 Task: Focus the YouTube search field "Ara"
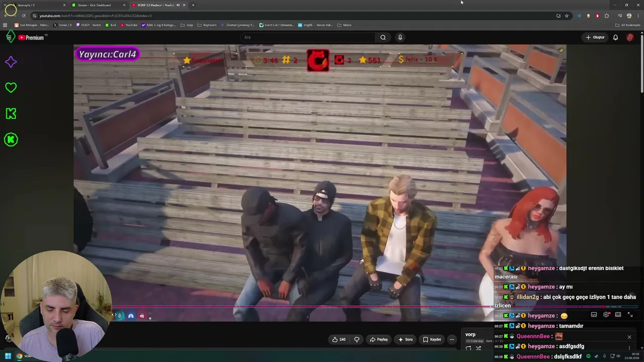point(307,37)
